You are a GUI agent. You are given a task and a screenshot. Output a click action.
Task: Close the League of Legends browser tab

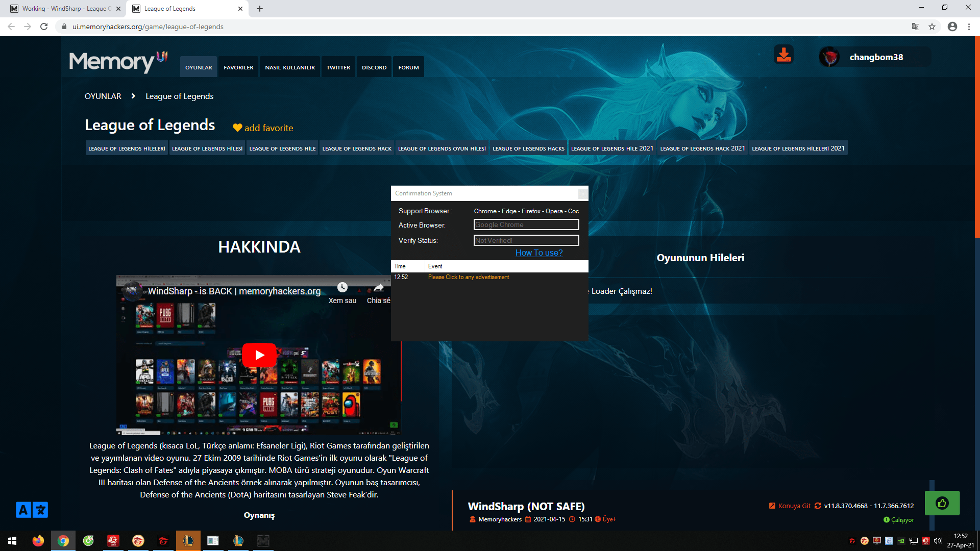point(240,9)
